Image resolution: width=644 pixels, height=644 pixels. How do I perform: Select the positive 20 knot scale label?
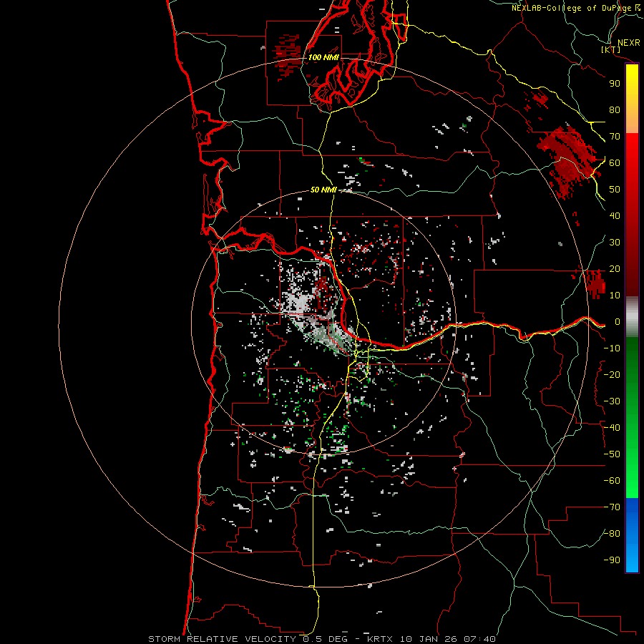click(615, 268)
